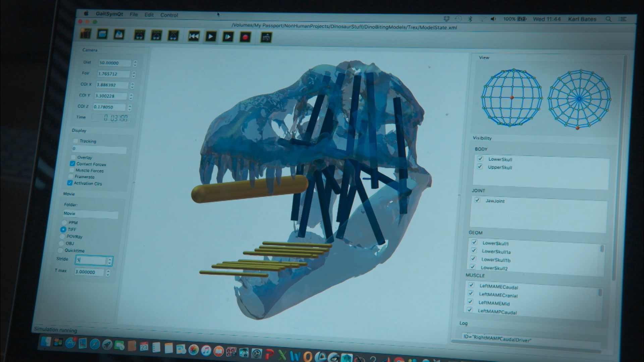Advance the simulation one step
644x362 pixels.
coord(228,37)
